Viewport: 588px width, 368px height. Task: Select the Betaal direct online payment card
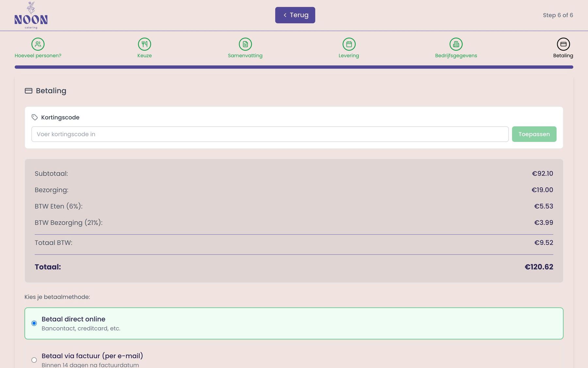[294, 323]
